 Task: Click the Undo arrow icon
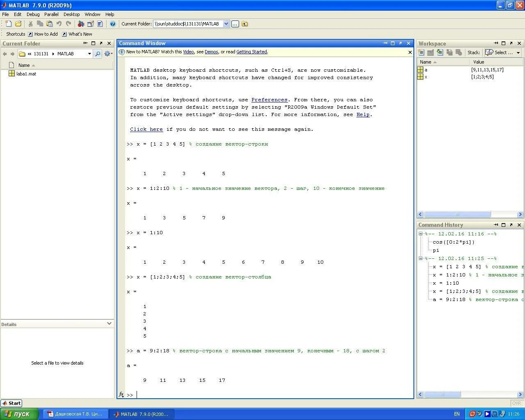pyautogui.click(x=59, y=24)
